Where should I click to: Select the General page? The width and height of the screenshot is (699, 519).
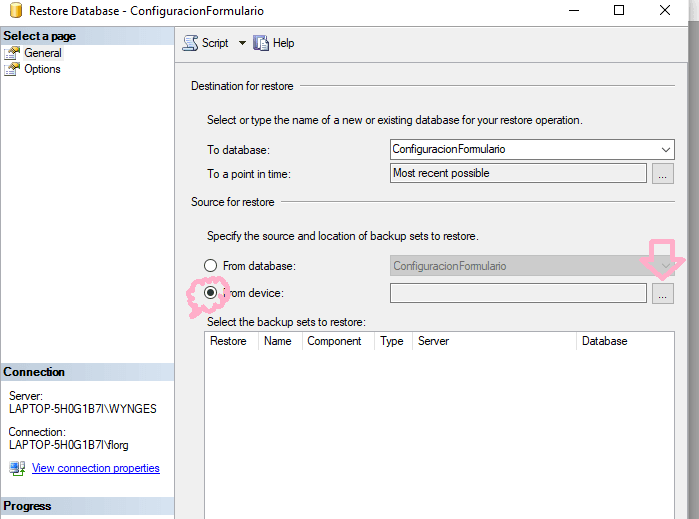pos(42,53)
